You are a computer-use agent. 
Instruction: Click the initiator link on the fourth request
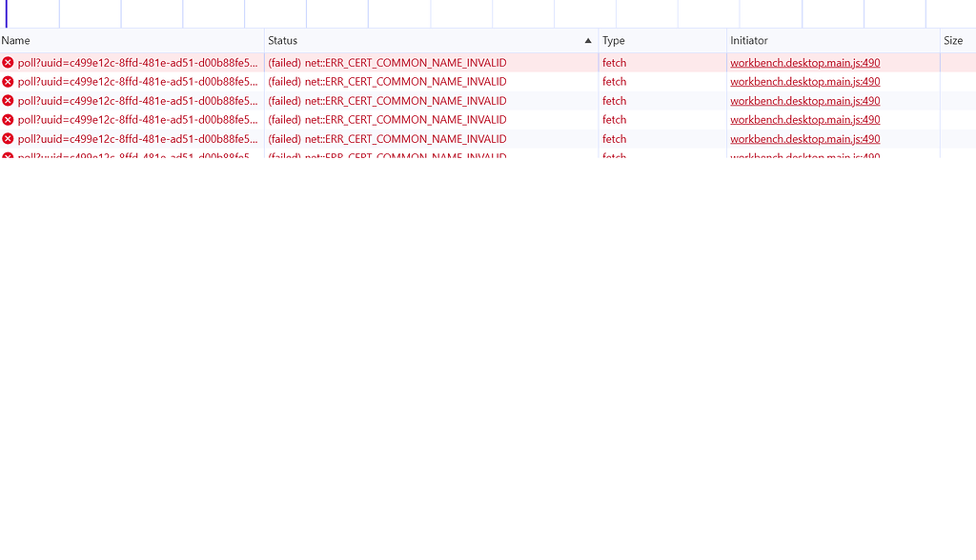pyautogui.click(x=804, y=119)
